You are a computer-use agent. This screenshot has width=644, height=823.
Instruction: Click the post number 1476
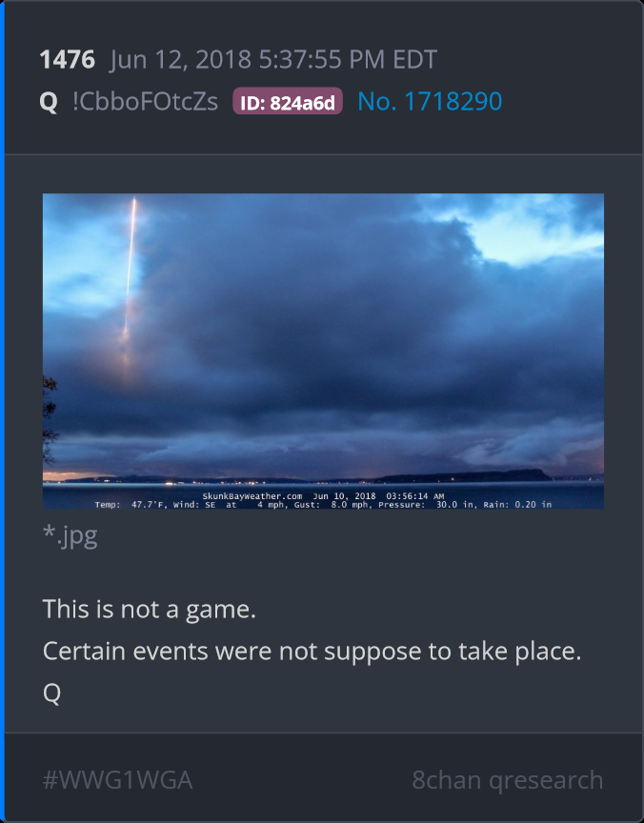[x=68, y=59]
